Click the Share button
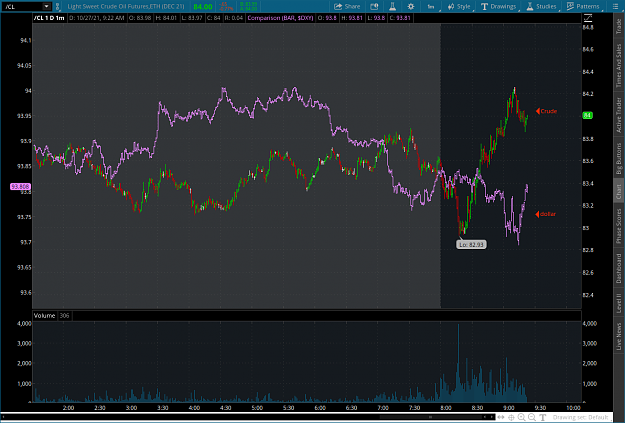Image resolution: width=625 pixels, height=423 pixels. (x=347, y=6)
